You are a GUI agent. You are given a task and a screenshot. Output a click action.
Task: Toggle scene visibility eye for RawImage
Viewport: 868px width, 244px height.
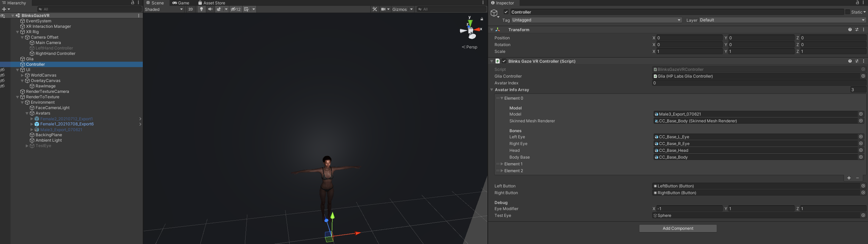click(3, 86)
